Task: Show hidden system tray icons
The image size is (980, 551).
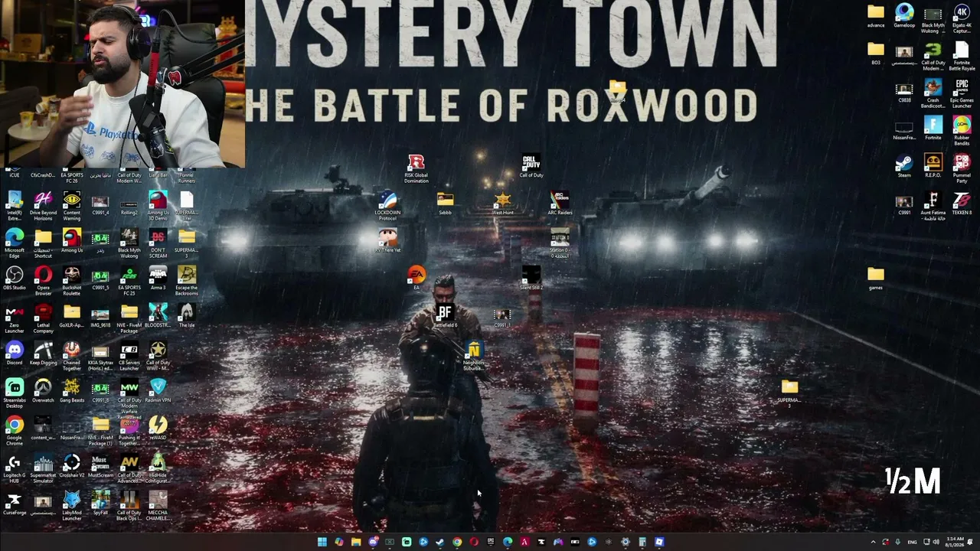Action: click(873, 542)
